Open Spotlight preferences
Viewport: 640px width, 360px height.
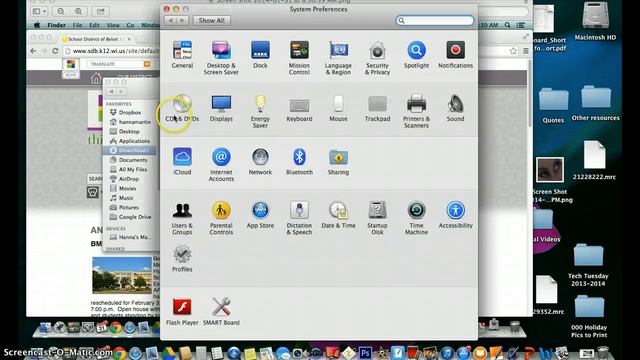416,54
